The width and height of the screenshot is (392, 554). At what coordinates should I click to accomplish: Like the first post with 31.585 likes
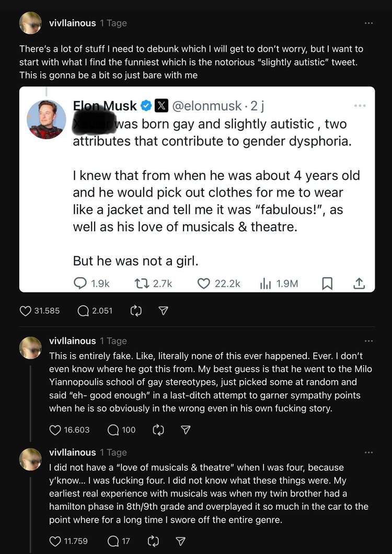pos(26,311)
